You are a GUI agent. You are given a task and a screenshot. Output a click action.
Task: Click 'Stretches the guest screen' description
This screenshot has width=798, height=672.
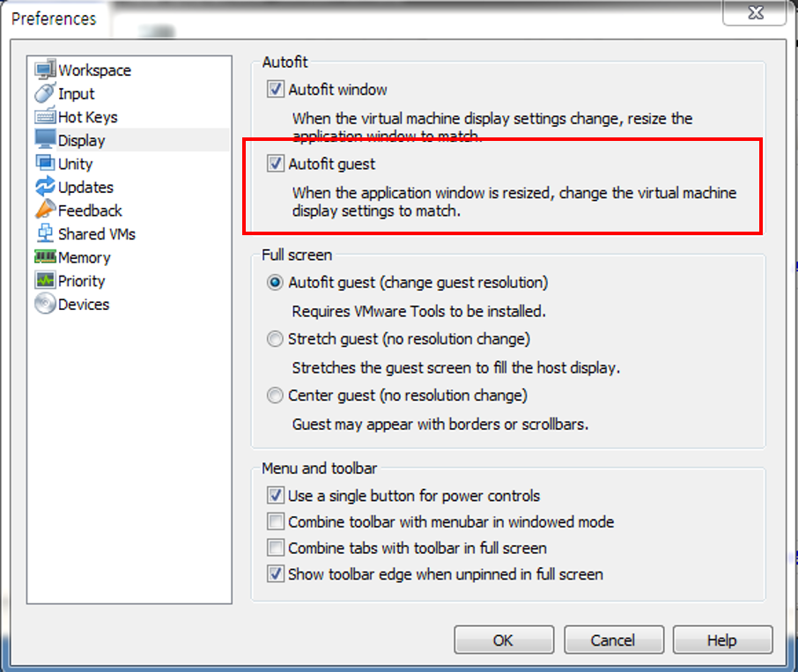(456, 367)
